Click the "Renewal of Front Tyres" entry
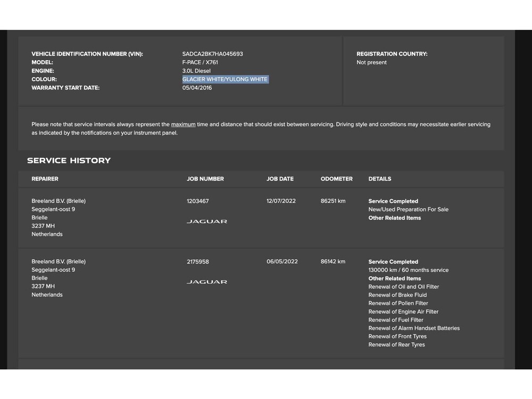The image size is (532, 399). click(397, 337)
